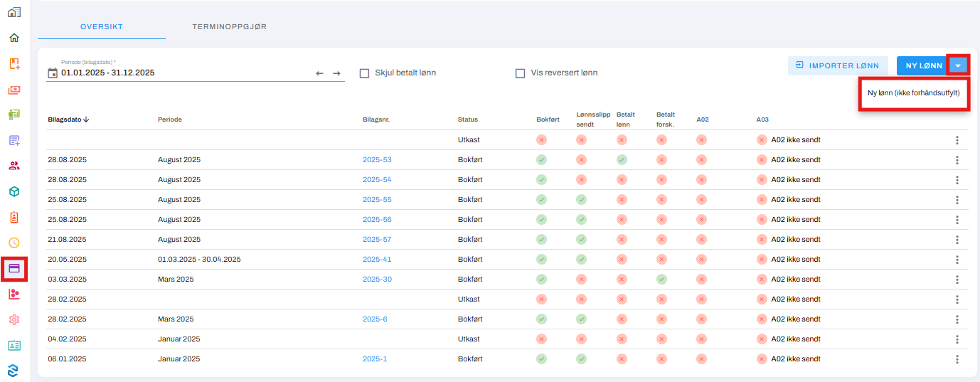Open three-dot menu for voucher 2025-1
The width and height of the screenshot is (980, 382).
(957, 359)
